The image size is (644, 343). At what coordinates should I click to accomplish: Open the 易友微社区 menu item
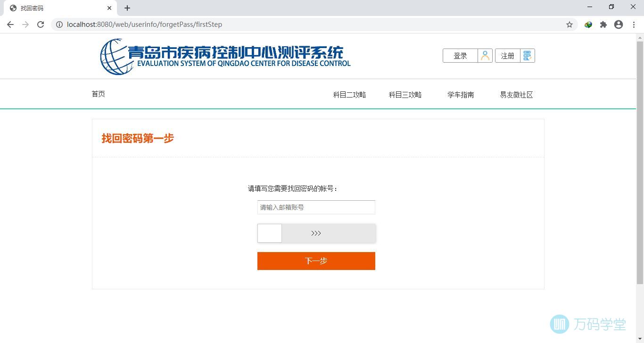click(x=516, y=95)
